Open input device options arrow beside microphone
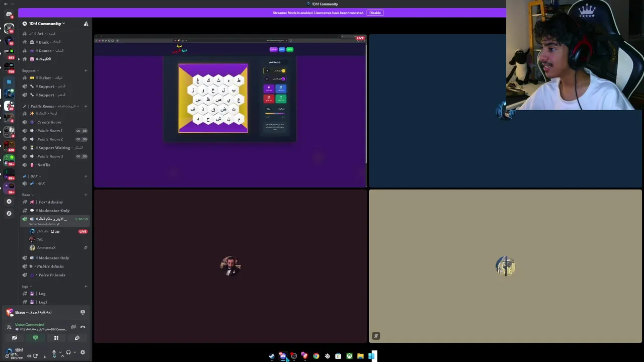The image size is (644, 362). pos(60,353)
